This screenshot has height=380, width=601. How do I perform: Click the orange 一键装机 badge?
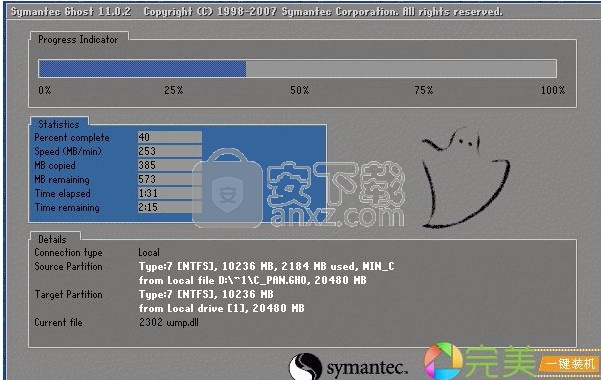coord(570,363)
